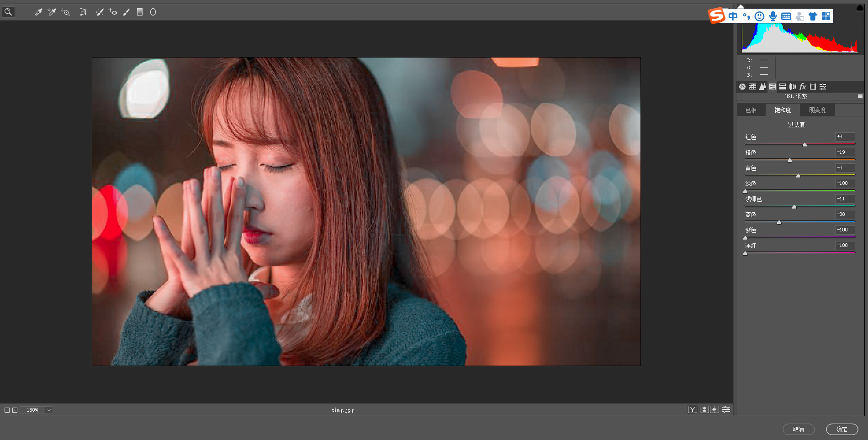This screenshot has height=440, width=868.
Task: Select the White Balance eyedropper tool
Action: pyautogui.click(x=38, y=12)
